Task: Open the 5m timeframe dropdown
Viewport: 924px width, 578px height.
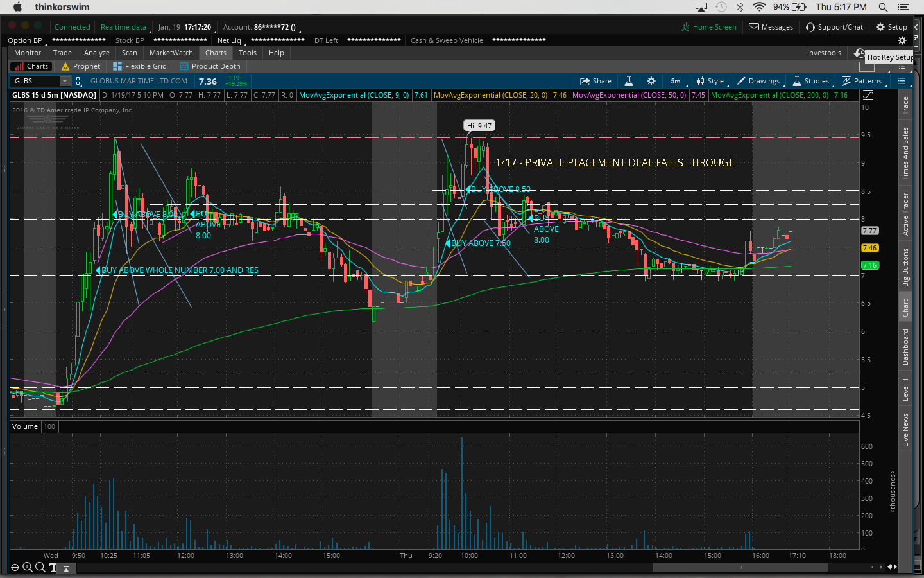Action: (x=676, y=81)
